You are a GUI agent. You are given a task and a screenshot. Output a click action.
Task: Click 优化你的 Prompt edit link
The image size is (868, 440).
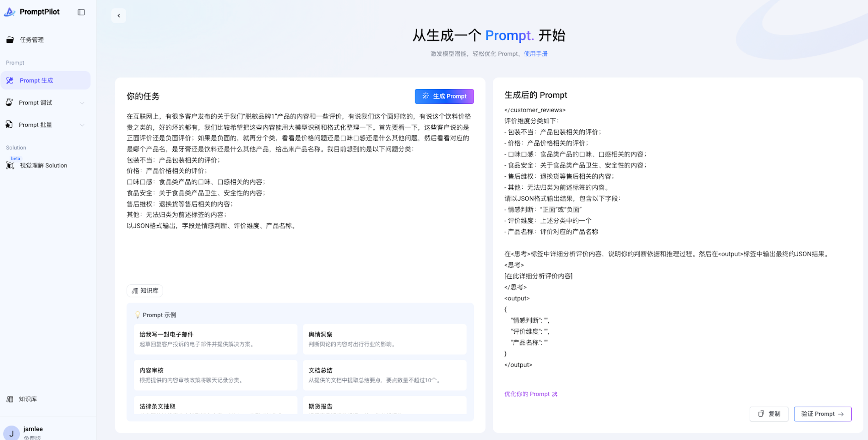(531, 394)
